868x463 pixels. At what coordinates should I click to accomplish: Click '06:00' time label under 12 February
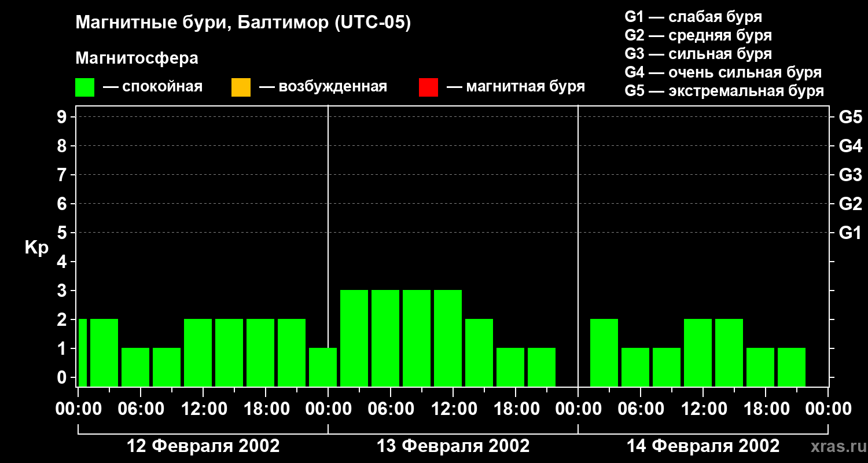pyautogui.click(x=141, y=409)
